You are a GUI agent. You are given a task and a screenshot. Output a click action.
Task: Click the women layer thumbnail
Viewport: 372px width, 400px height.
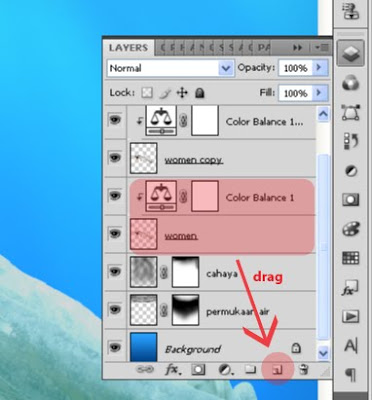[144, 234]
